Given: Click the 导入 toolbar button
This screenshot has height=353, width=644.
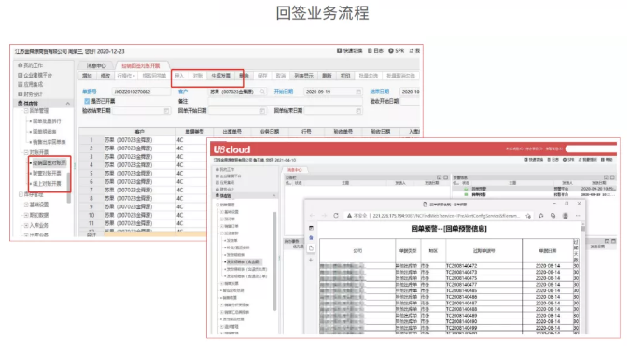Looking at the screenshot, I should click(179, 76).
